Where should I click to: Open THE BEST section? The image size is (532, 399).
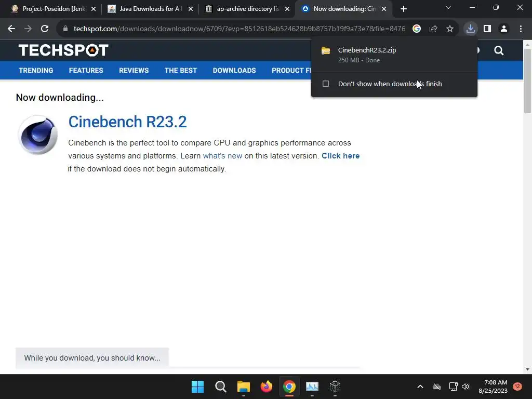(180, 70)
